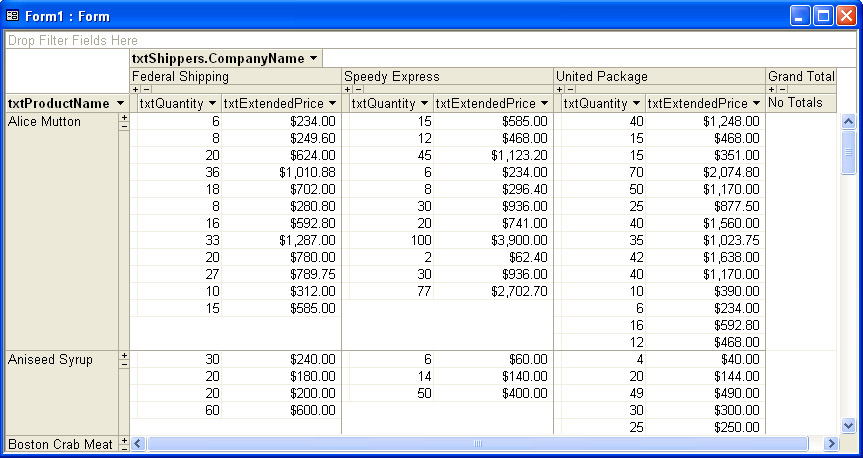Click the Form1 icon in the title bar
Screen dimensions: 863x458
(13, 16)
